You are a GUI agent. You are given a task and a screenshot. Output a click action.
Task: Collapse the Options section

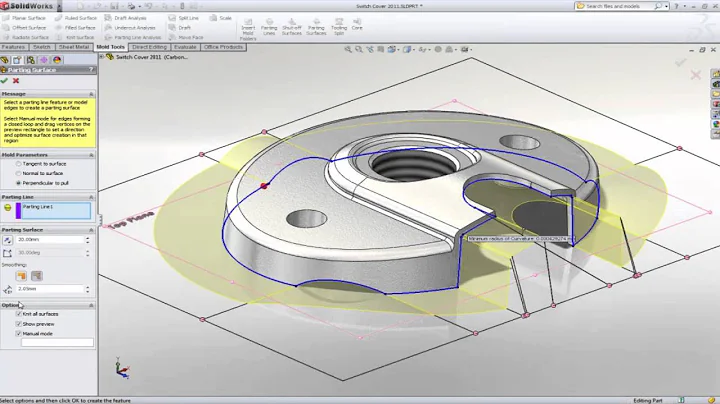91,305
